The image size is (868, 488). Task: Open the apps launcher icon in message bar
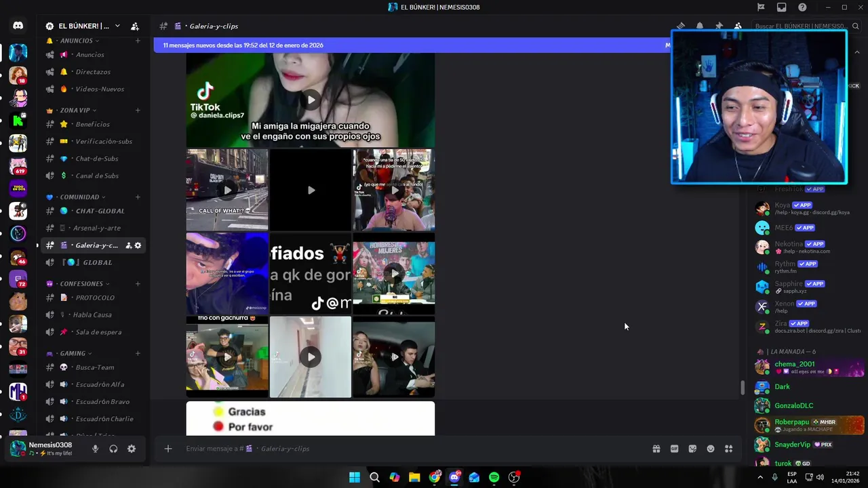[x=729, y=449]
